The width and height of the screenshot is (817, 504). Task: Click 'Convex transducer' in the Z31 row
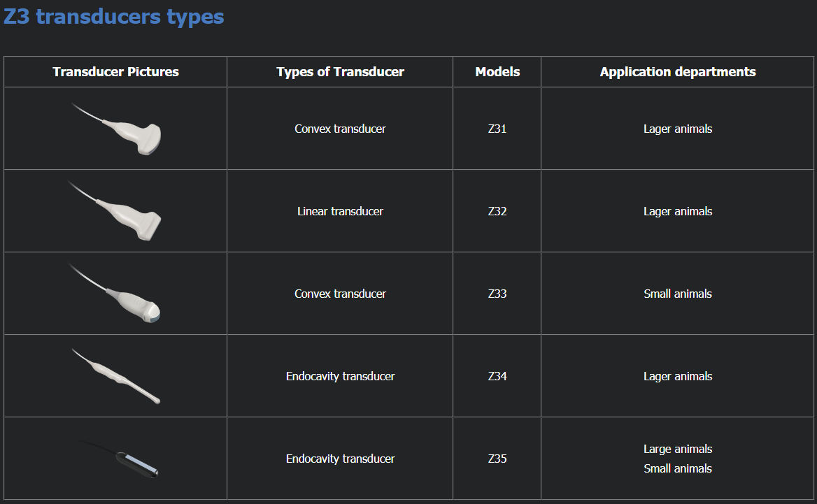(x=340, y=129)
